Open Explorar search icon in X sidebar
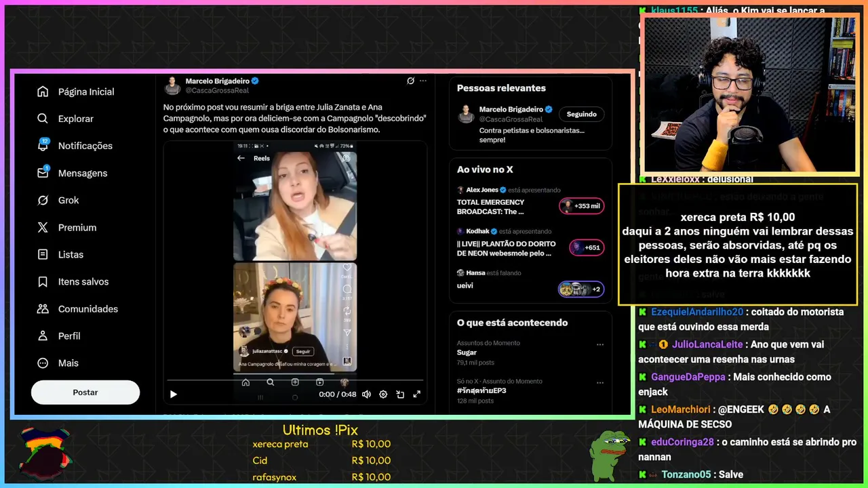 pyautogui.click(x=43, y=119)
